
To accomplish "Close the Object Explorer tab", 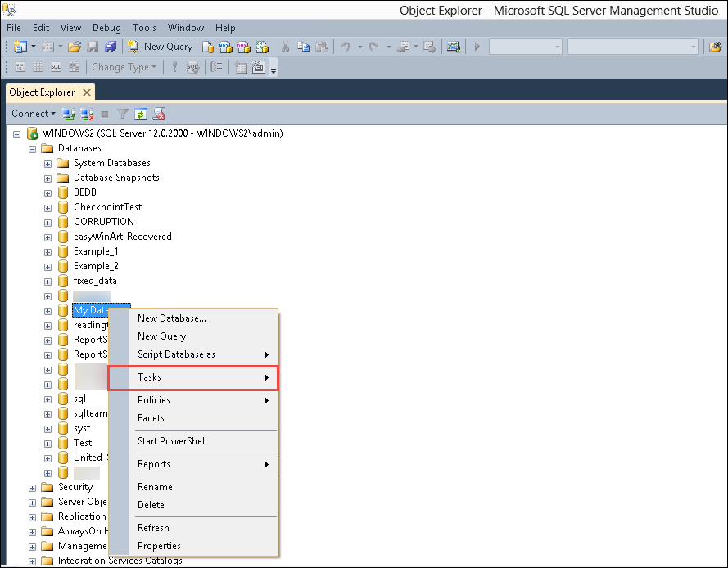I will click(x=86, y=92).
